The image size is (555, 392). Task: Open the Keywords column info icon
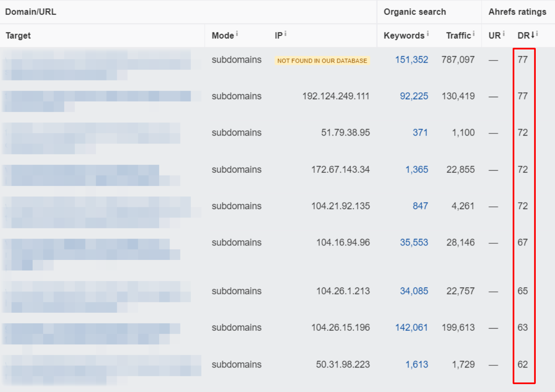click(427, 33)
